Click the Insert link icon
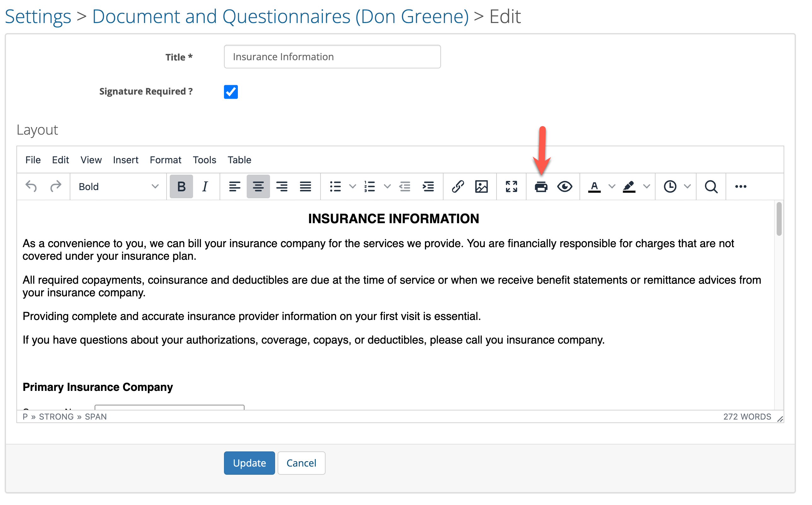Screen dimensions: 812x505 (x=457, y=187)
